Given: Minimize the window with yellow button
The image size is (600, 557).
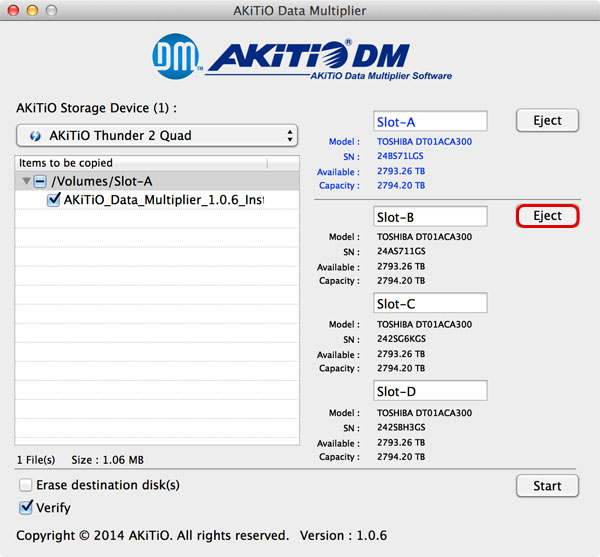Looking at the screenshot, I should point(32,11).
